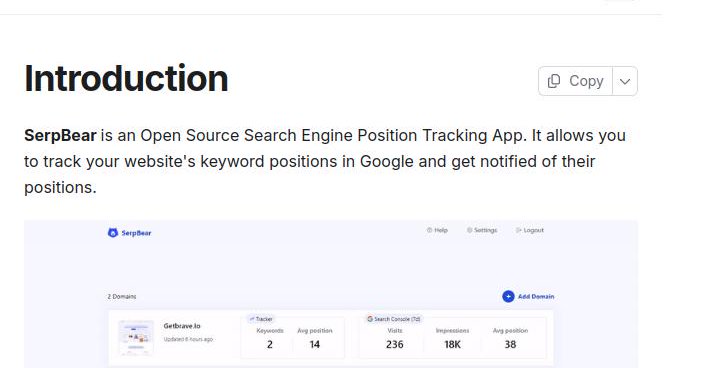
Task: Click the blue plus Add Domain icon
Action: (508, 296)
